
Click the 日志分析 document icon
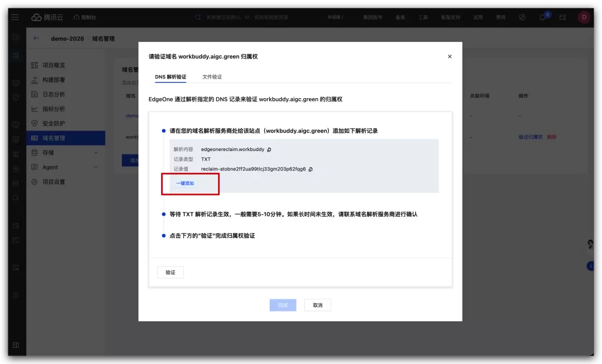pyautogui.click(x=35, y=94)
